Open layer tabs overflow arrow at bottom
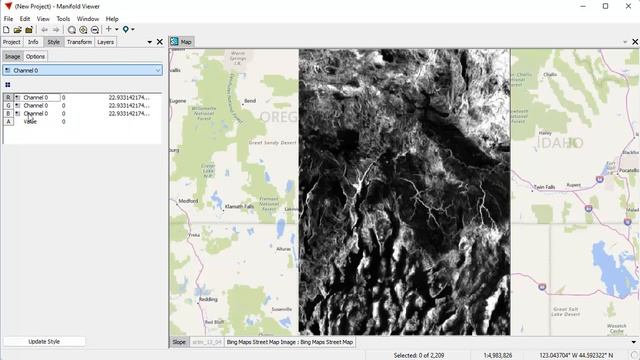 633,342
